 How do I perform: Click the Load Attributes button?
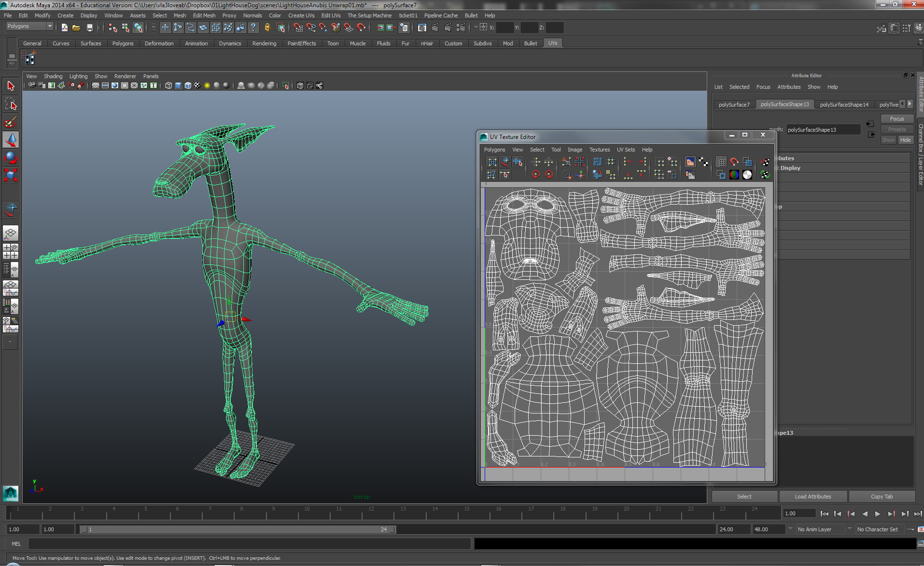pyautogui.click(x=812, y=497)
